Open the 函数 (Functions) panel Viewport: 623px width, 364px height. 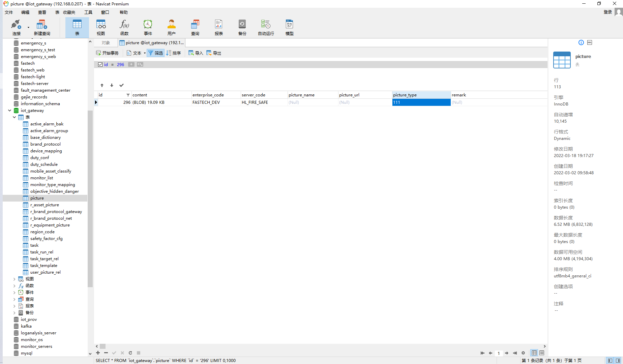(x=124, y=27)
